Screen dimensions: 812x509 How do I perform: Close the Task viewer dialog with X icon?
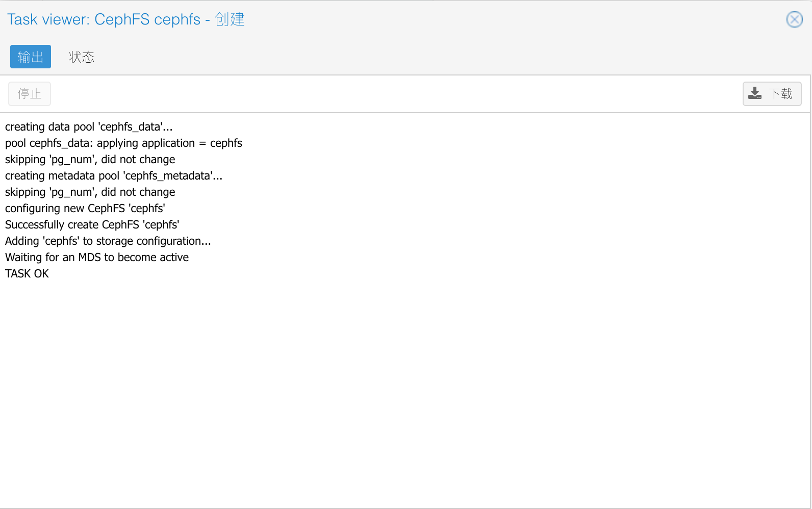pos(794,19)
